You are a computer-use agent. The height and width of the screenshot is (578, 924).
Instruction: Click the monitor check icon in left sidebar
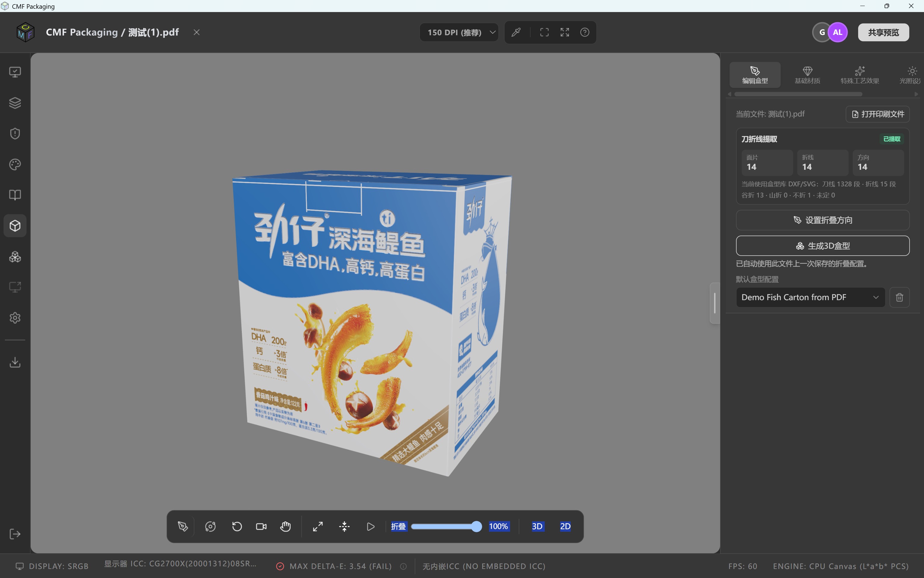click(15, 72)
